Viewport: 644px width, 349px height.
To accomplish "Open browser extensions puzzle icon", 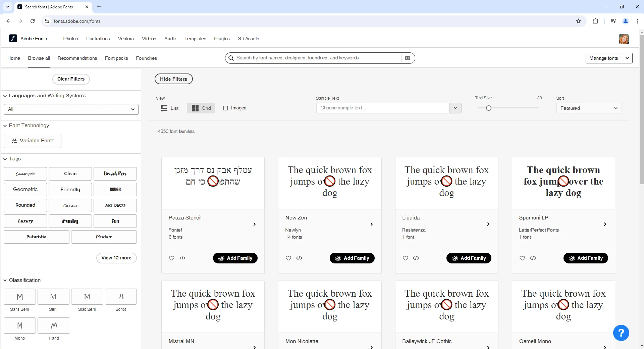I will pyautogui.click(x=596, y=21).
